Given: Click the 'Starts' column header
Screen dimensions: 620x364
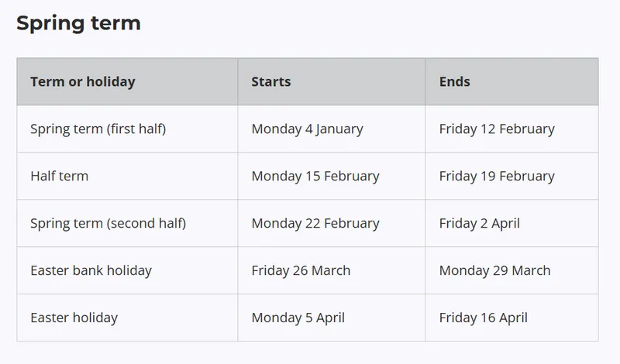Looking at the screenshot, I should (271, 81).
